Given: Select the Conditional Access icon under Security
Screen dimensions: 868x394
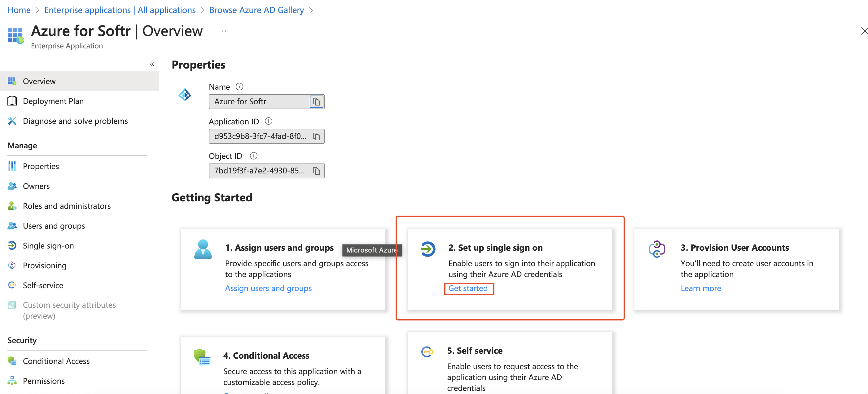Looking at the screenshot, I should (12, 361).
